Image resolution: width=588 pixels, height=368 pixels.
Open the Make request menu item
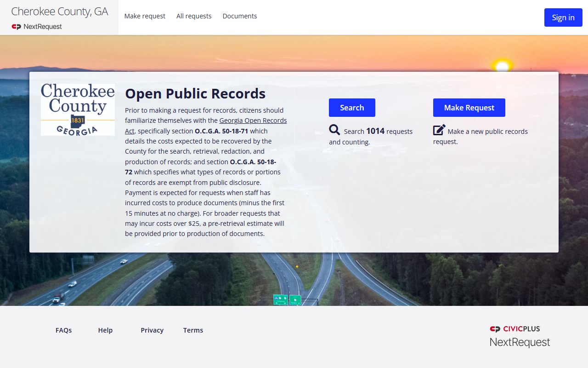tap(145, 16)
